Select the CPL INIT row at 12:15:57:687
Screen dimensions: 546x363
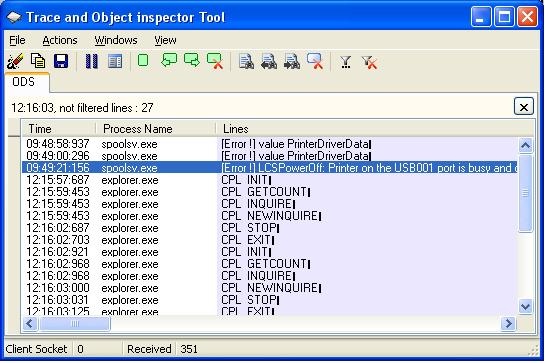(270, 180)
